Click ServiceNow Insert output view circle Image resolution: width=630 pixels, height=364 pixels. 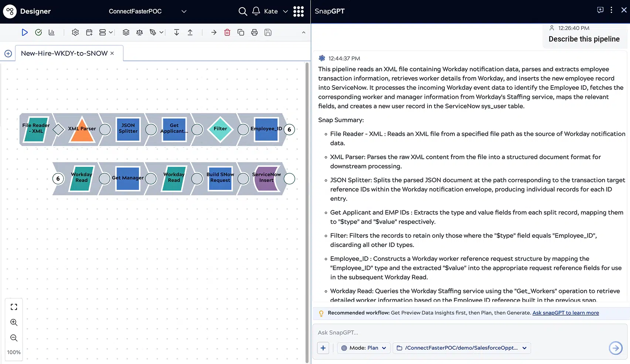click(289, 179)
